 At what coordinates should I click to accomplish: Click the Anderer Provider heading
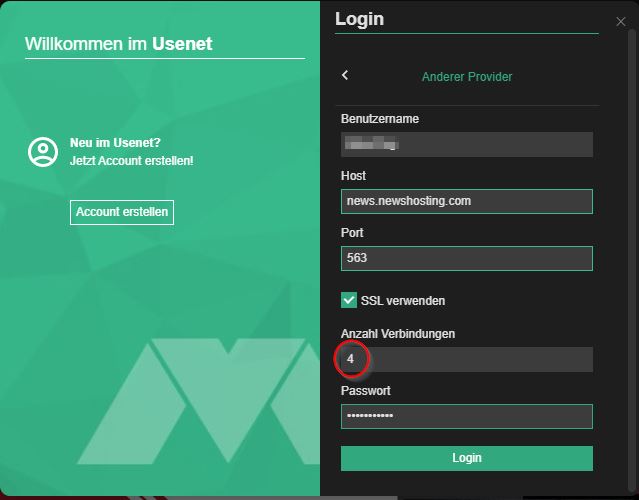467,77
